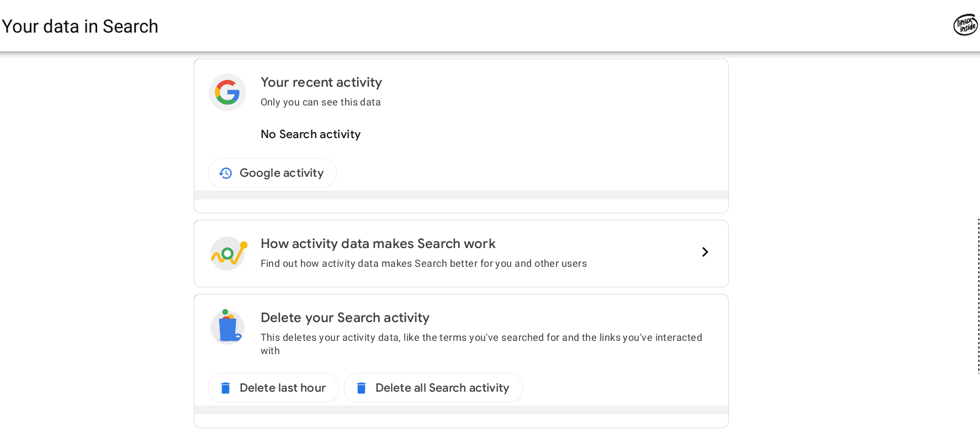This screenshot has height=432, width=980.
Task: Click the Find out how activity data subtitle
Action: (x=423, y=264)
